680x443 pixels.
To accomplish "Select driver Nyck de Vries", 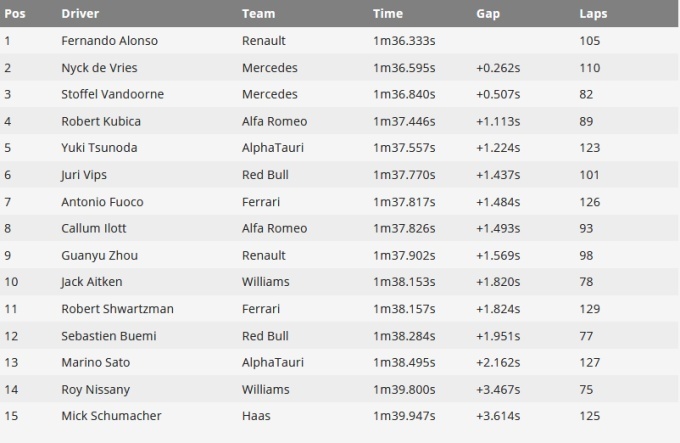I will [99, 68].
